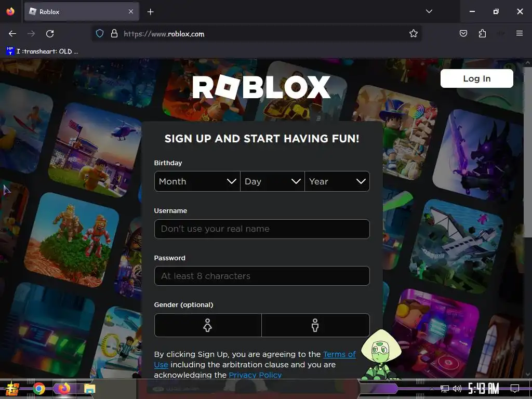This screenshot has height=399, width=532.
Task: Select the female gender option
Action: (208, 325)
